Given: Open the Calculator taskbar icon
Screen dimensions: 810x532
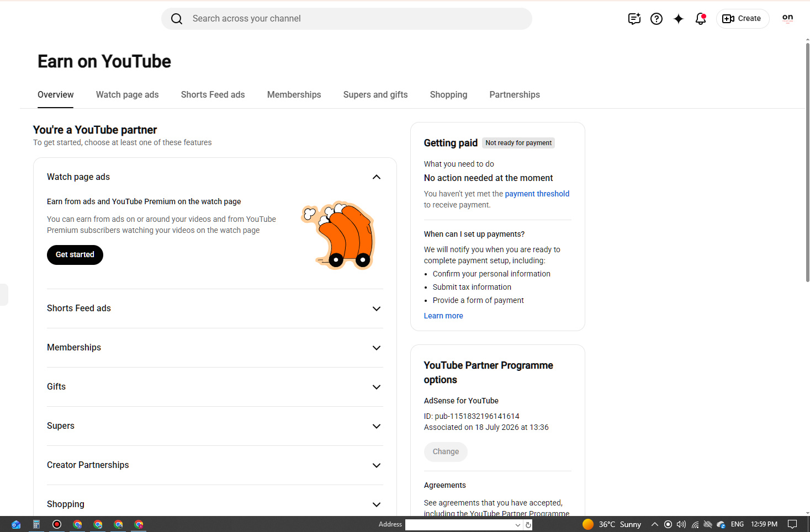Looking at the screenshot, I should point(36,524).
